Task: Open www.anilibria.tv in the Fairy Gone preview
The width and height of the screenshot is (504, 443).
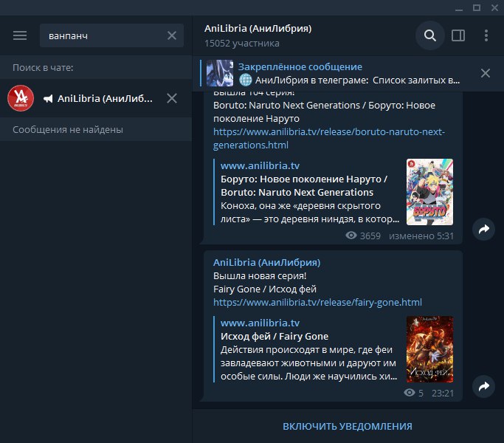Action: pyautogui.click(x=260, y=323)
